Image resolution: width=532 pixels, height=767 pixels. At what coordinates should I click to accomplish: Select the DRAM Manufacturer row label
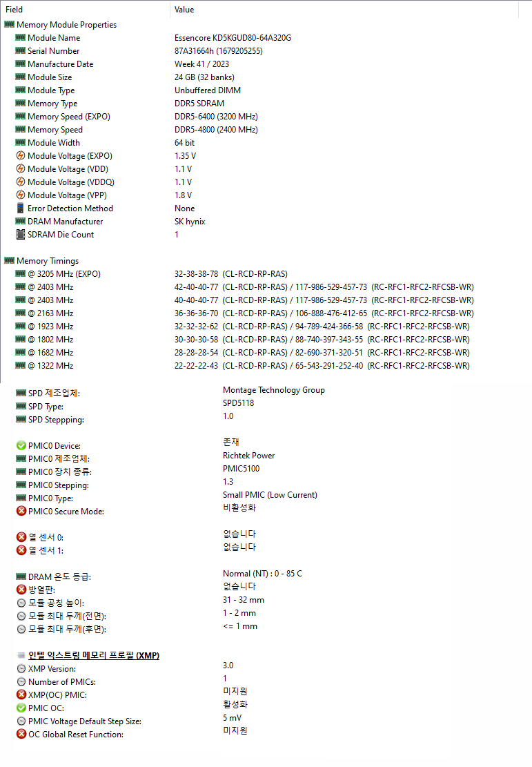click(65, 222)
